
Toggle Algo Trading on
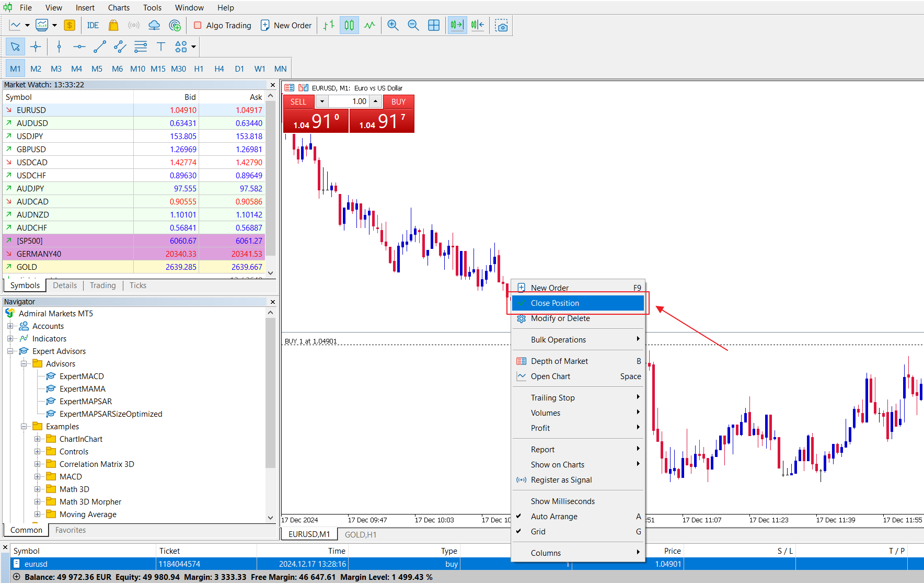223,25
